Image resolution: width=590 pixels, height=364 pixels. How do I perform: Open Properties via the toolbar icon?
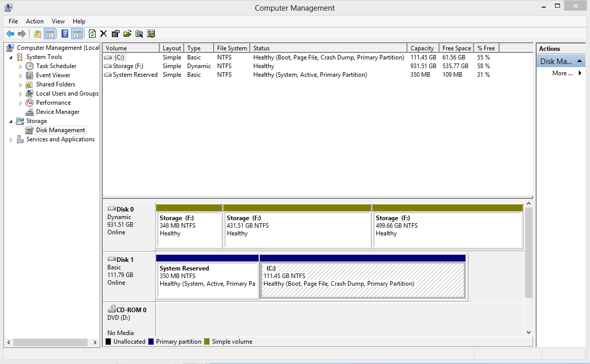click(115, 34)
